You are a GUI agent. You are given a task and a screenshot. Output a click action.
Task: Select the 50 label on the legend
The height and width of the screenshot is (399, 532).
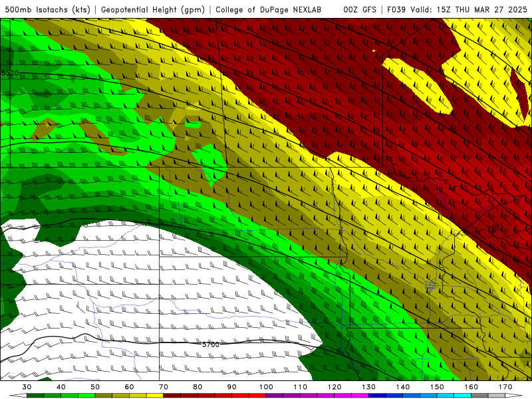95,387
